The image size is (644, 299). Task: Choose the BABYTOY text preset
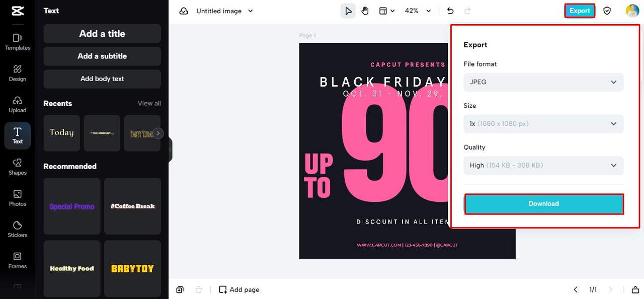(x=133, y=268)
